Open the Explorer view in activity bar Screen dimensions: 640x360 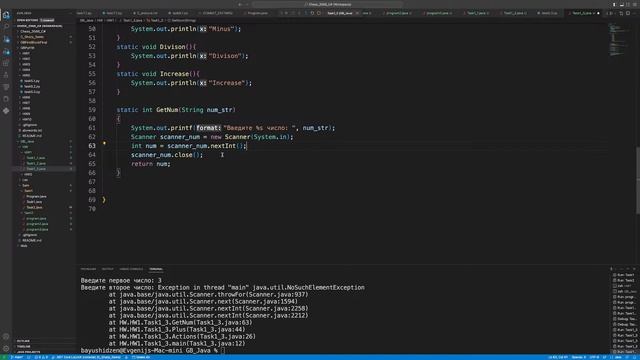(6, 15)
